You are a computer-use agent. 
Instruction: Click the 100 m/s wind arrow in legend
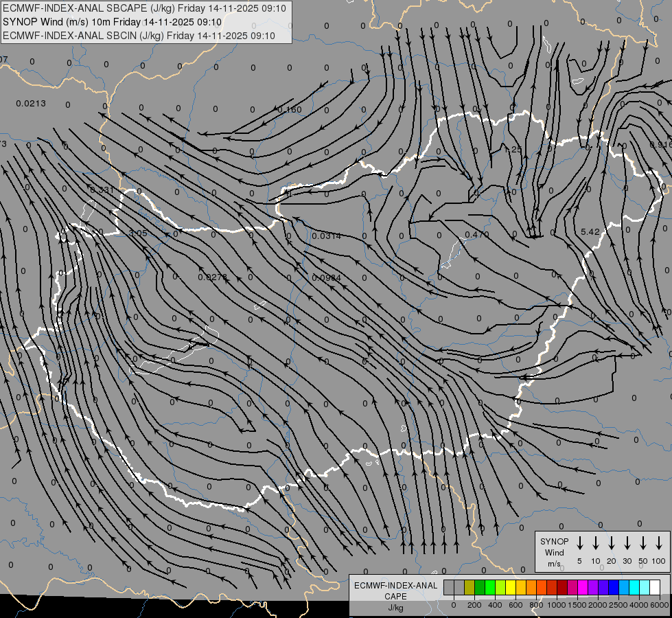(x=659, y=542)
